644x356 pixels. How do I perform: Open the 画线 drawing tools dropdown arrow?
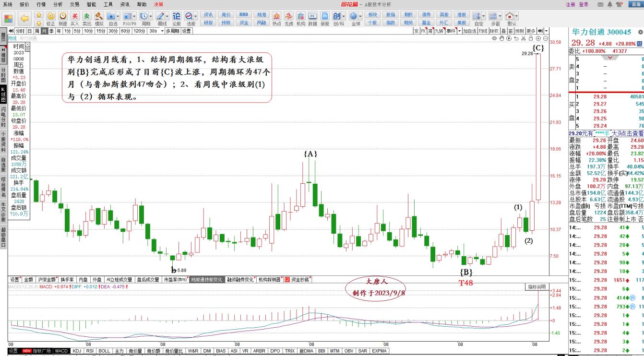[166, 16]
